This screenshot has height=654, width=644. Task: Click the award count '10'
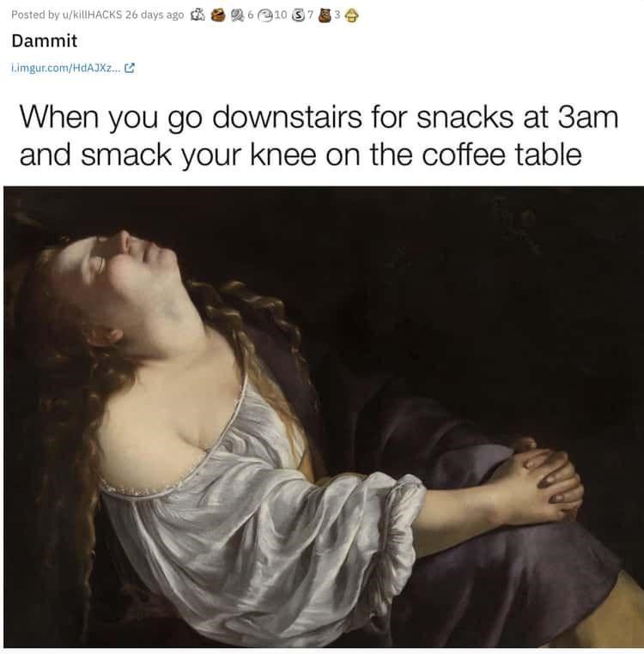[x=281, y=15]
